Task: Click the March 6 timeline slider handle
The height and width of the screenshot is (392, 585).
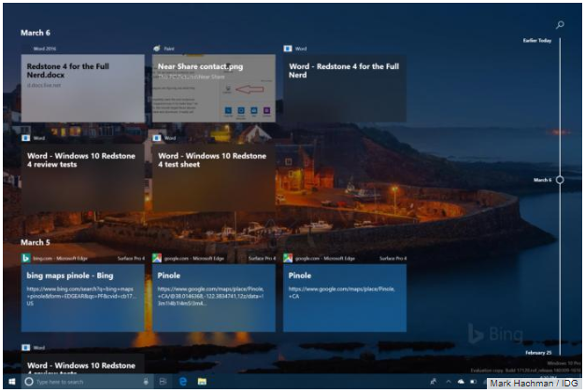Action: pos(560,180)
